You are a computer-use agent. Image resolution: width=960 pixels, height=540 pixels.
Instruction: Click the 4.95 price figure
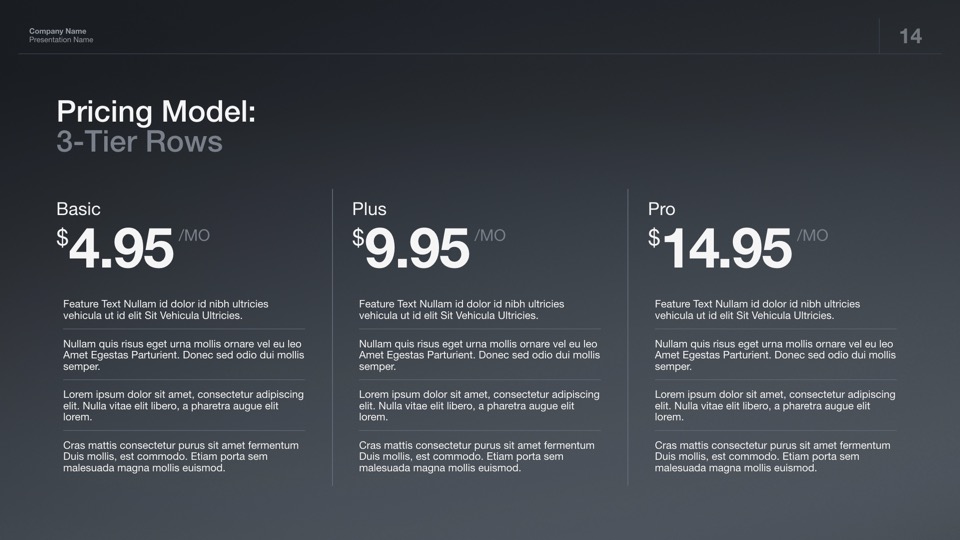[x=121, y=249]
